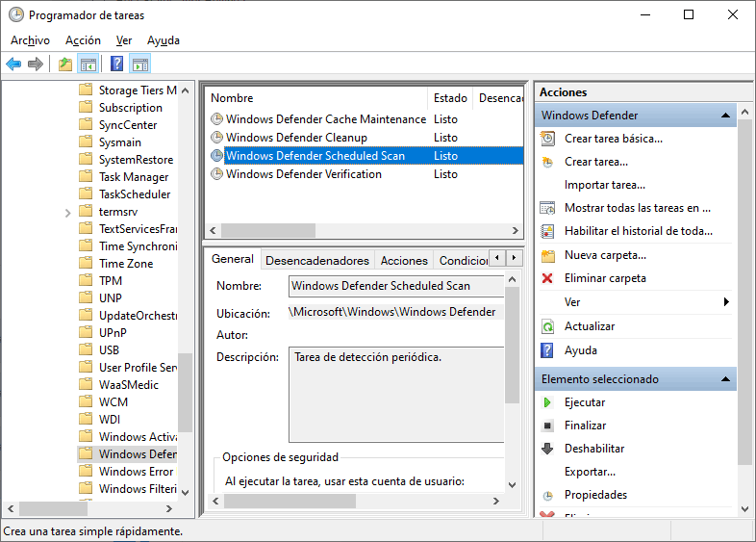Click the Estado column header
756x542 pixels.
[x=450, y=98]
